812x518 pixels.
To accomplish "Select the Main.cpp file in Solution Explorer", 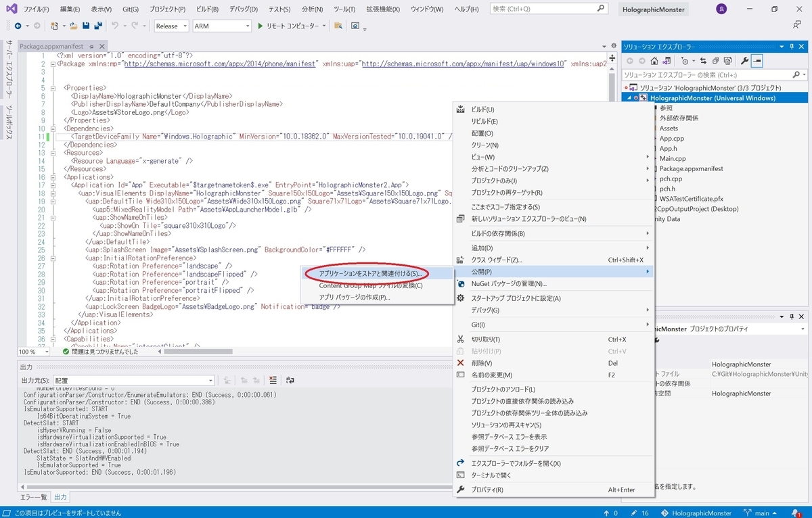I will pos(673,158).
